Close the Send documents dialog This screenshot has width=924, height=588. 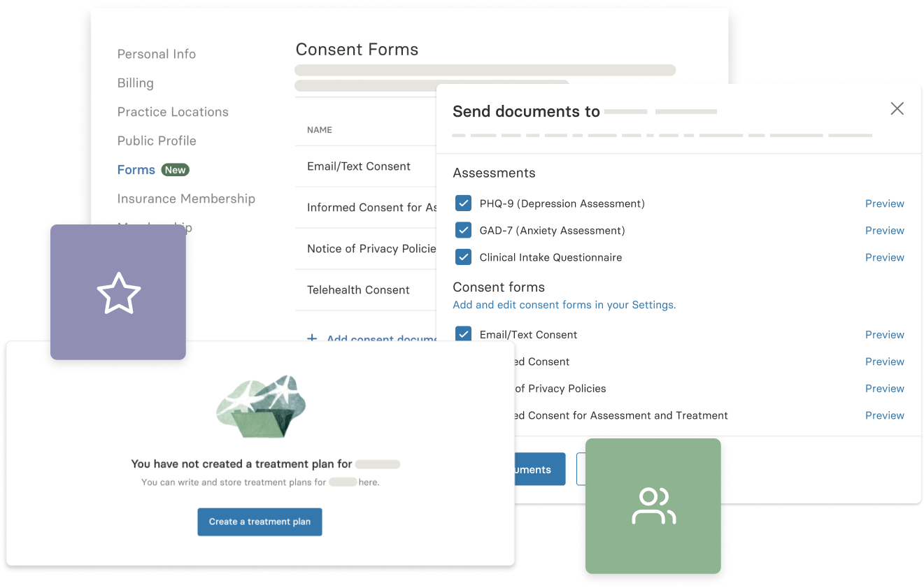pyautogui.click(x=897, y=108)
